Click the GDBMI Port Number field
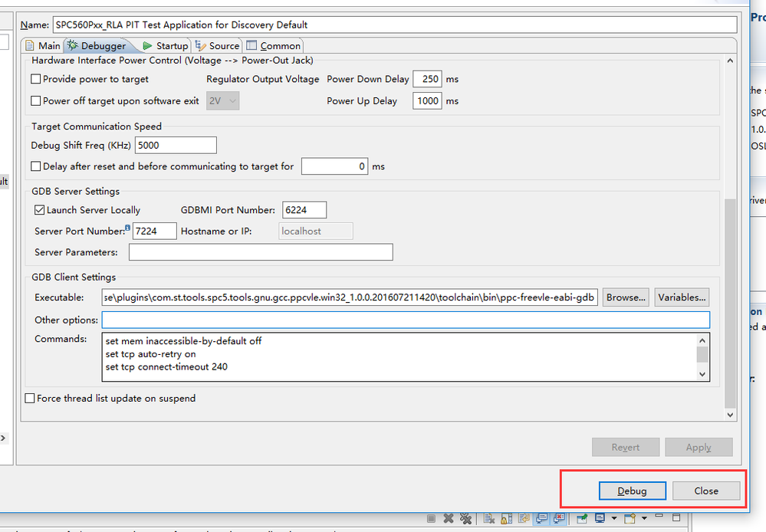766x532 pixels. 304,210
